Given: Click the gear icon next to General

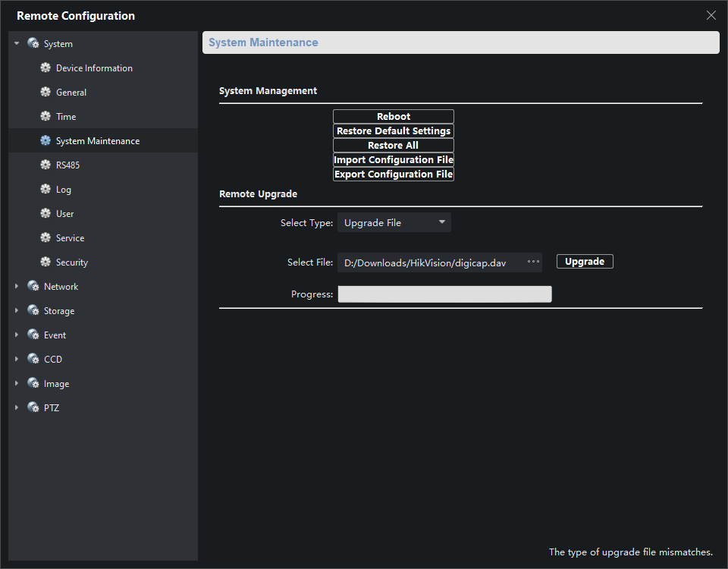Looking at the screenshot, I should (x=45, y=93).
